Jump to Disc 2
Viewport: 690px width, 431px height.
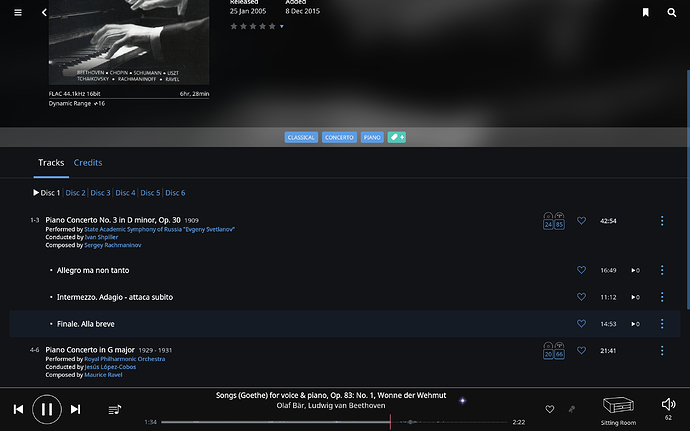(x=75, y=193)
